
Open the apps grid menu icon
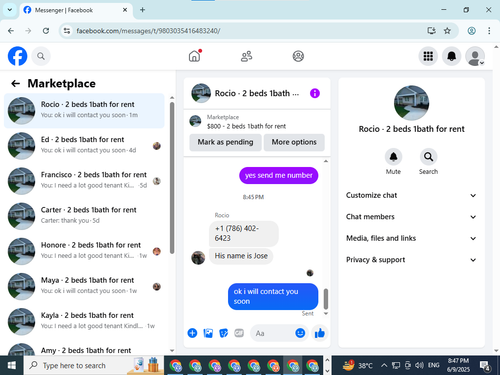click(428, 56)
